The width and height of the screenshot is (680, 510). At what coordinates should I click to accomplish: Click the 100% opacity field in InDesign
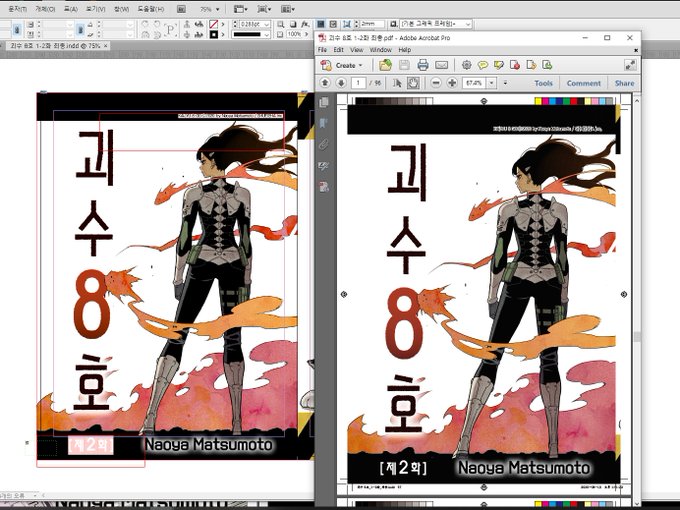pos(294,34)
